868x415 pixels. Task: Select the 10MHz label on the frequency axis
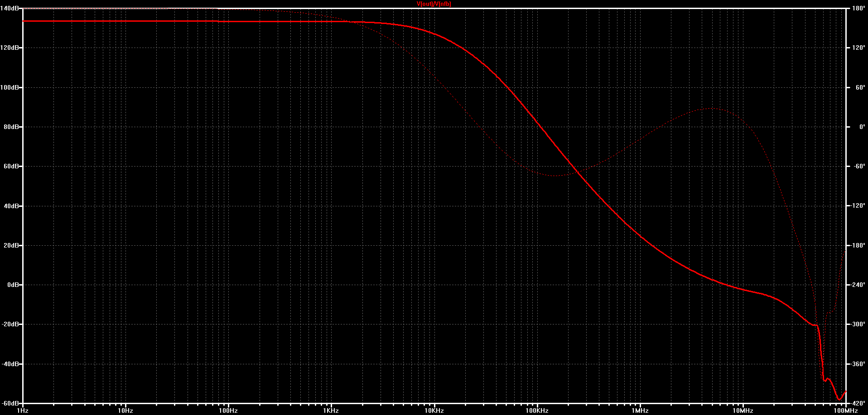tap(743, 411)
